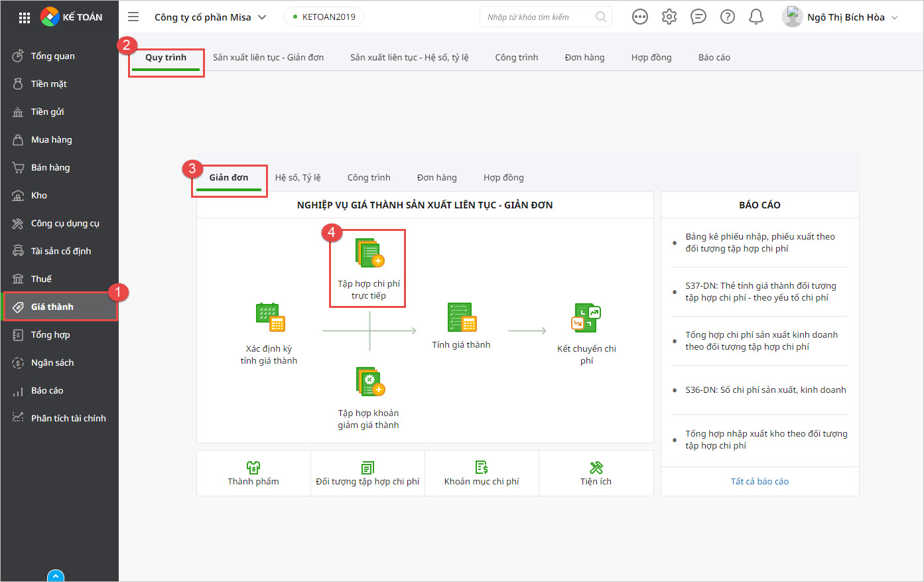Switch to top Hợp đồng tab
This screenshot has height=582, width=924.
pyautogui.click(x=651, y=58)
